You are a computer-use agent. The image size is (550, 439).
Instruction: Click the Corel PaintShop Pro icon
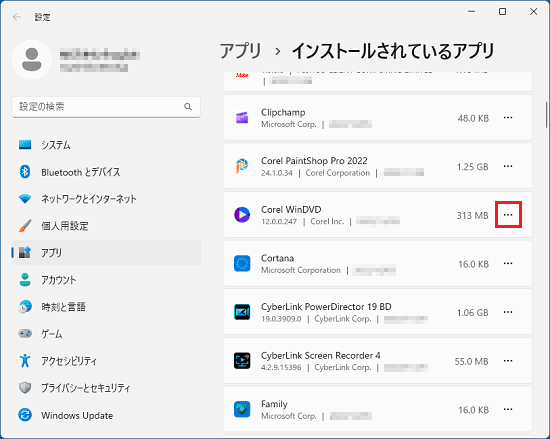click(x=242, y=166)
